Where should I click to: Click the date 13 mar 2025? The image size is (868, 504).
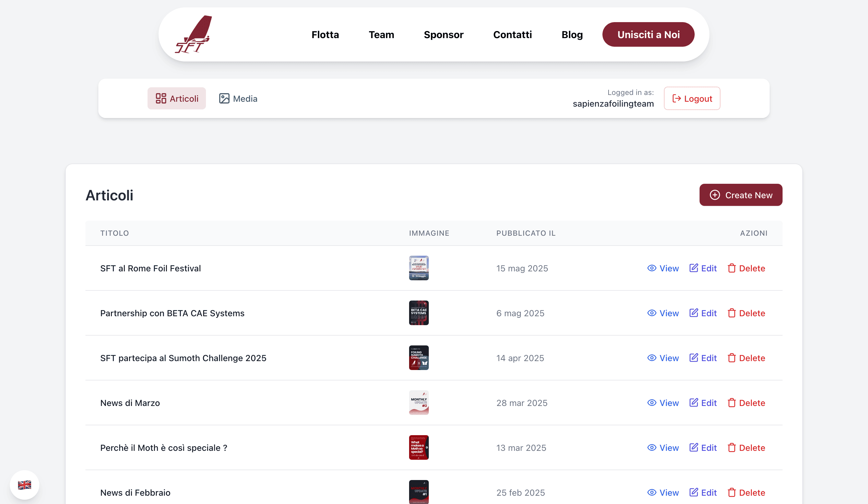[x=521, y=447]
